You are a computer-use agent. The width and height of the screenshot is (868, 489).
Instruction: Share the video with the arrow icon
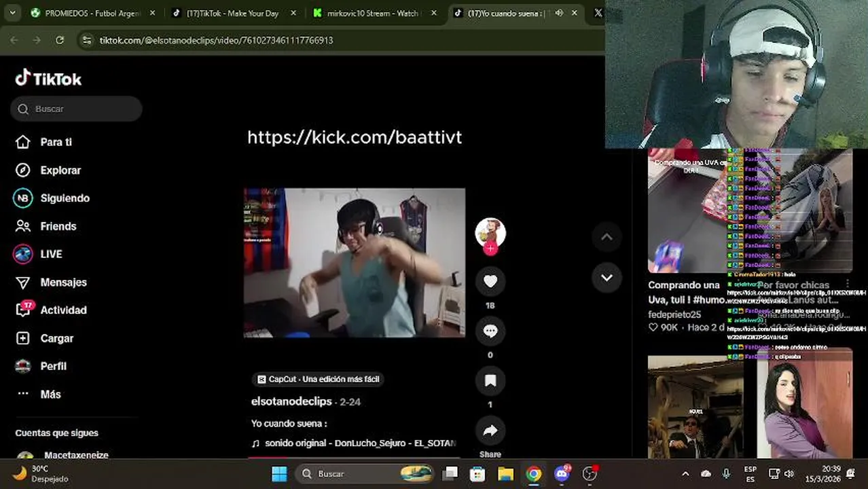click(x=490, y=431)
